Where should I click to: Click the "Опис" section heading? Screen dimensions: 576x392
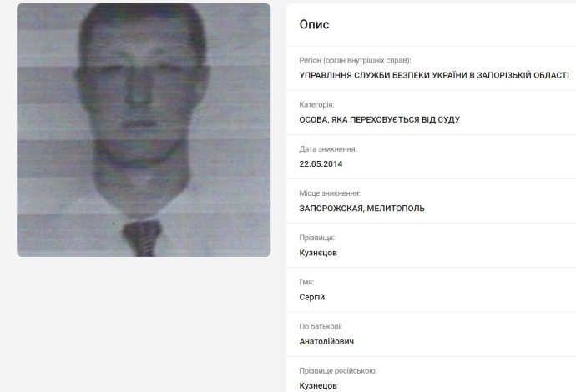click(x=314, y=24)
